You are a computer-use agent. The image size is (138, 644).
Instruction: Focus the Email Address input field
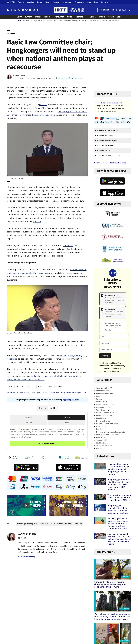114,350
